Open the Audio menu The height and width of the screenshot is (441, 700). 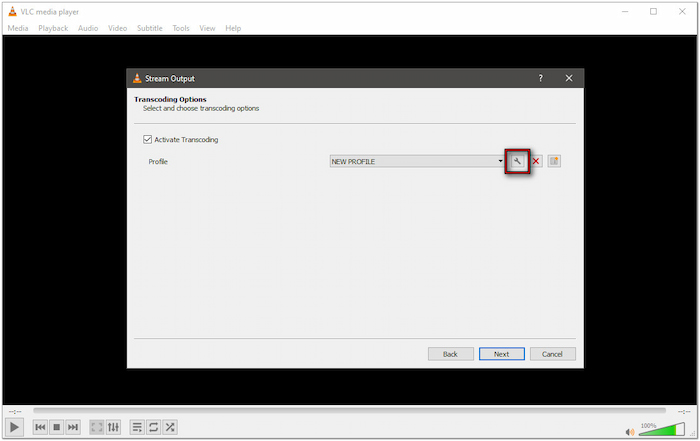(88, 28)
